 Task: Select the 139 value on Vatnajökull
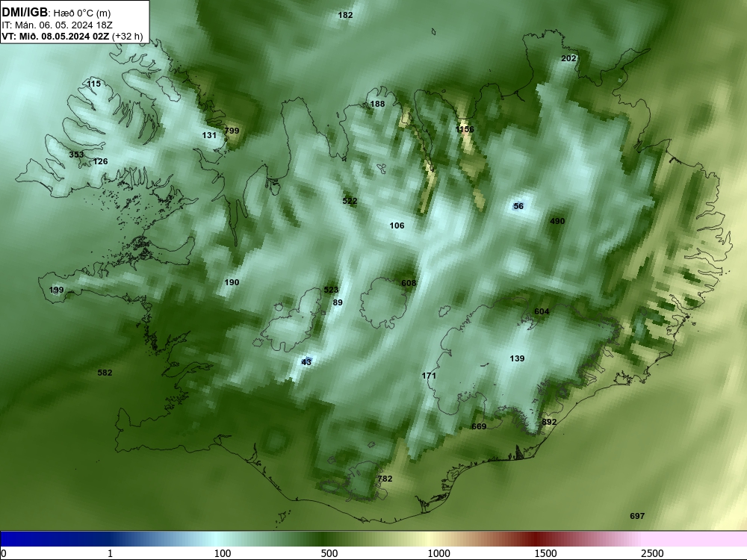[x=517, y=358]
